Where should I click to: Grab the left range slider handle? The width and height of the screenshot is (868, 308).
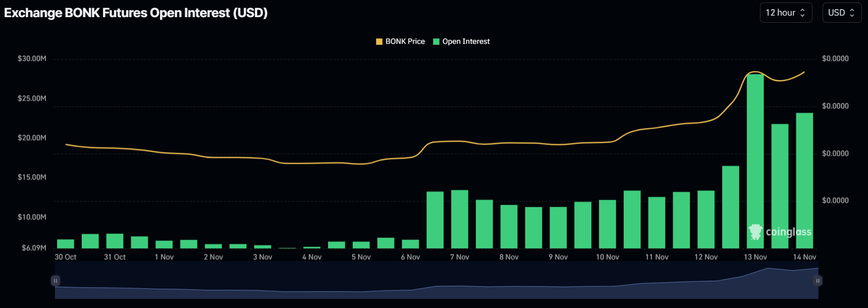click(x=56, y=280)
